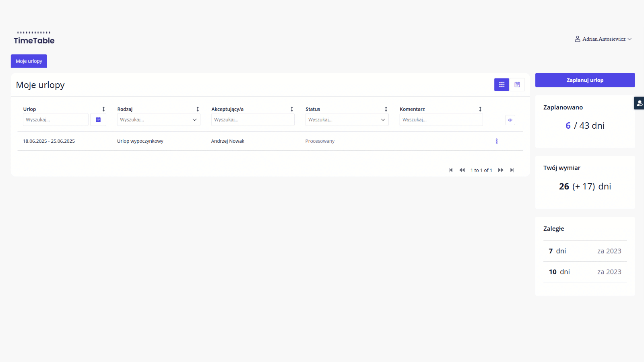Open the row actions menu for Andrzej Nowak
Viewport: 644px width, 362px height.
(x=497, y=141)
